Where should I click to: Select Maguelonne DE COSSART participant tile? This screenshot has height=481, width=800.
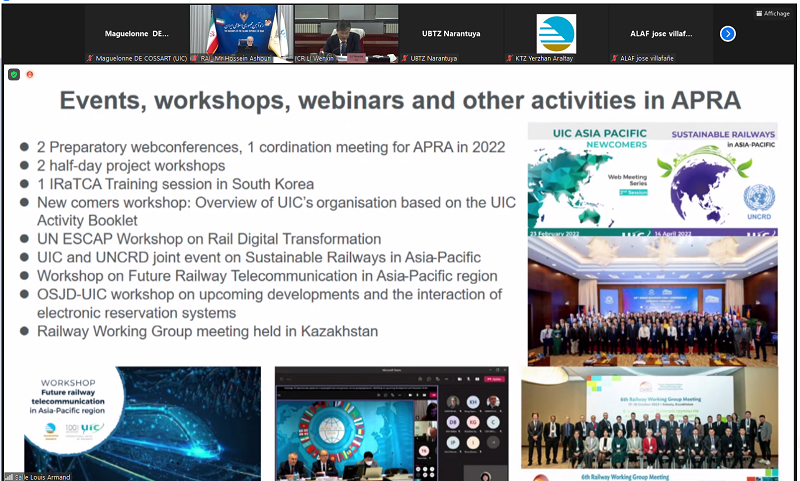click(139, 32)
